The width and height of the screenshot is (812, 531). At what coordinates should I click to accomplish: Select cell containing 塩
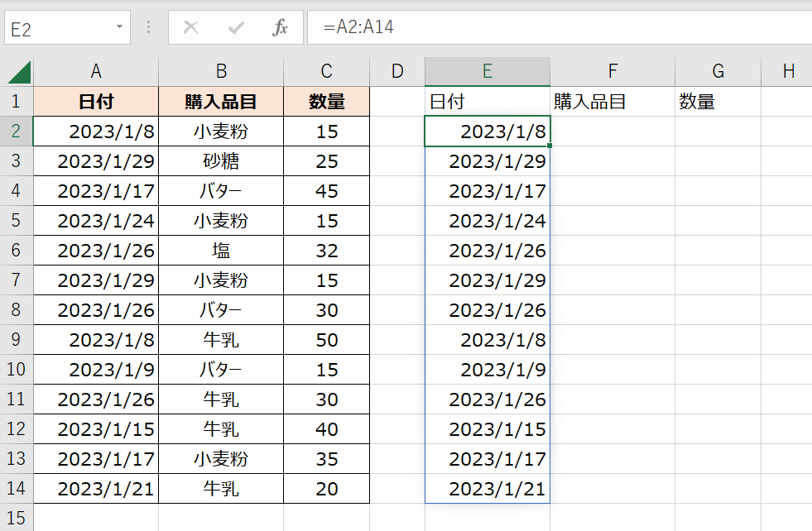click(221, 251)
